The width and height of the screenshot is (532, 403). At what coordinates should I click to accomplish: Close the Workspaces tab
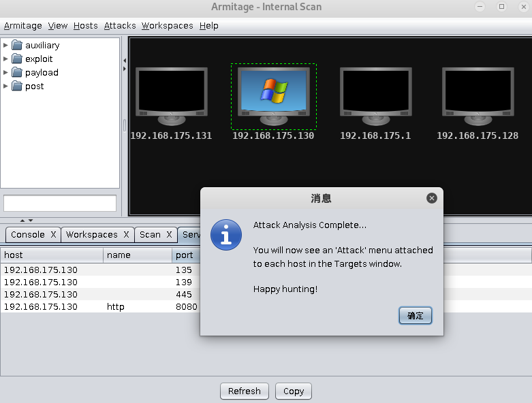(126, 235)
